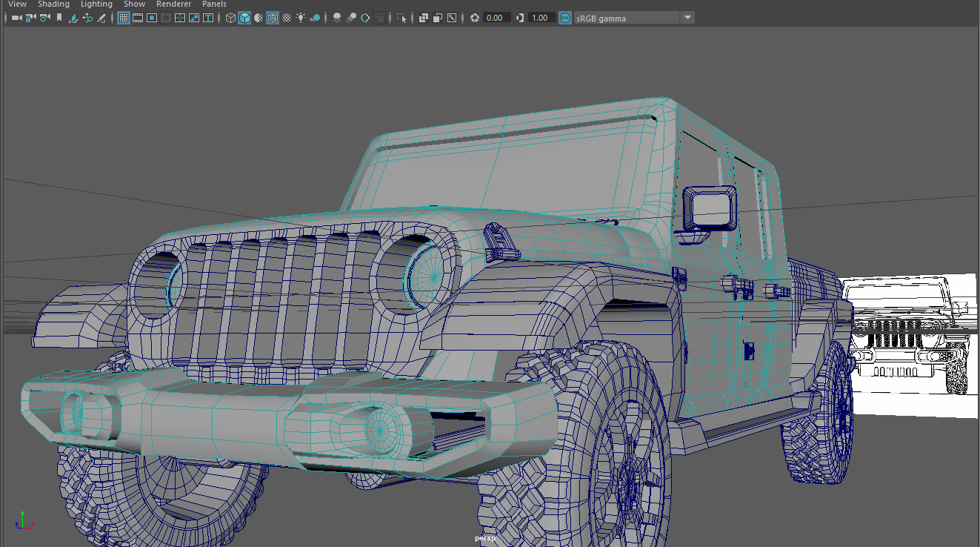
Task: Open the Lighting menu
Action: click(x=96, y=4)
